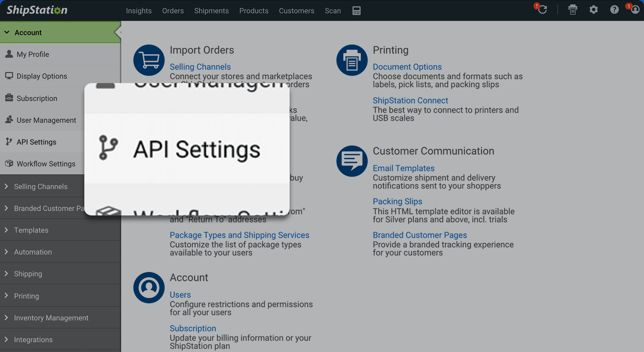Click the Subscription briefcase icon

point(9,98)
